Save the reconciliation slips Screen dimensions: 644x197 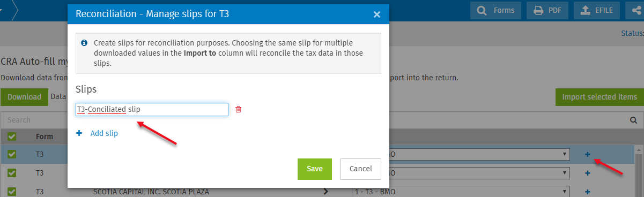tap(315, 169)
